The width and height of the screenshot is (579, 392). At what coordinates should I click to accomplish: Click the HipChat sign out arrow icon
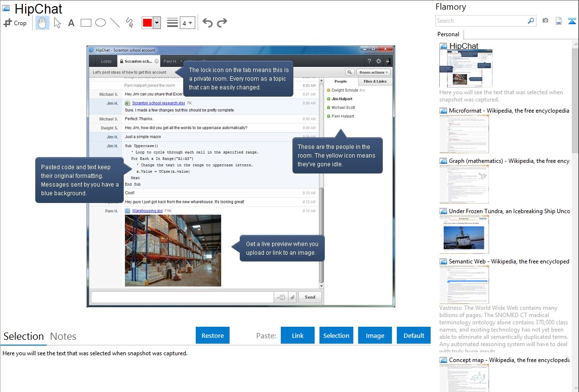pyautogui.click(x=387, y=61)
